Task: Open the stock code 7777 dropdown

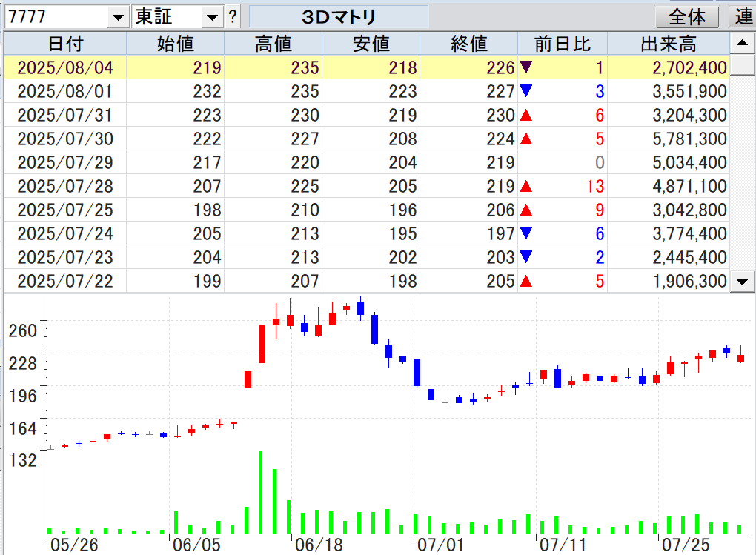Action: (118, 18)
